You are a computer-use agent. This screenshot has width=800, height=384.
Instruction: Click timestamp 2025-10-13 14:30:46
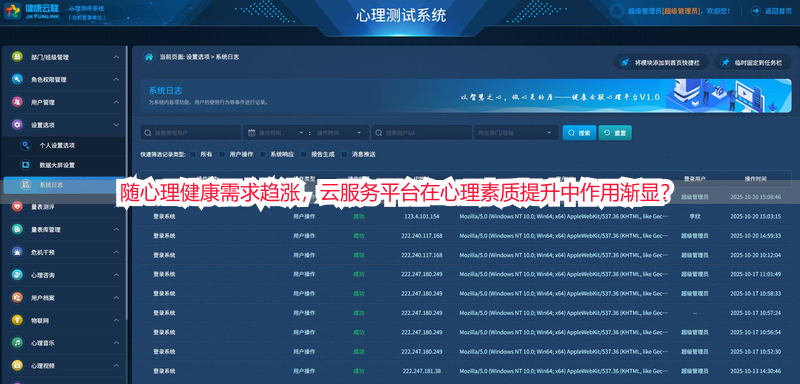tap(755, 371)
